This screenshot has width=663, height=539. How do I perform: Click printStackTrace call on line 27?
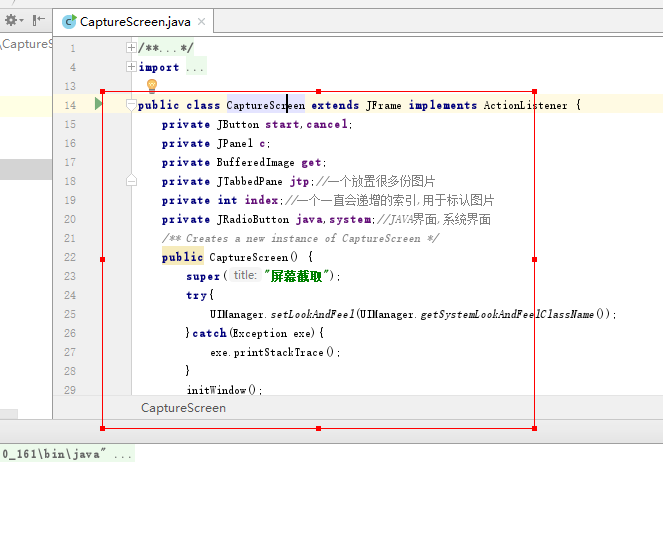tap(278, 352)
